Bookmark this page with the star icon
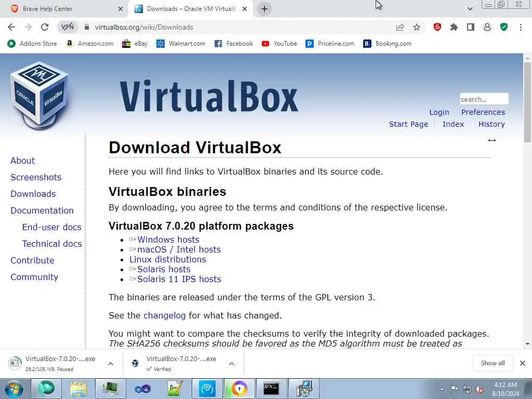The height and width of the screenshot is (399, 532). 417,27
